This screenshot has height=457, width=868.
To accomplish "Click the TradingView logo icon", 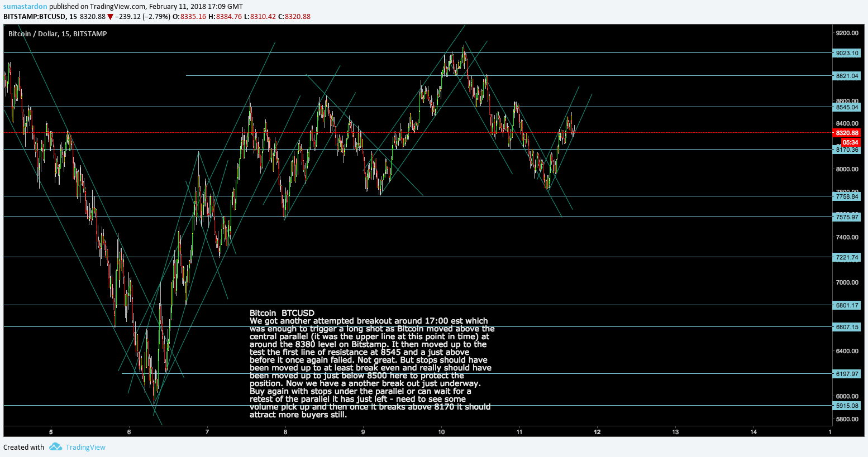I will pos(55,447).
